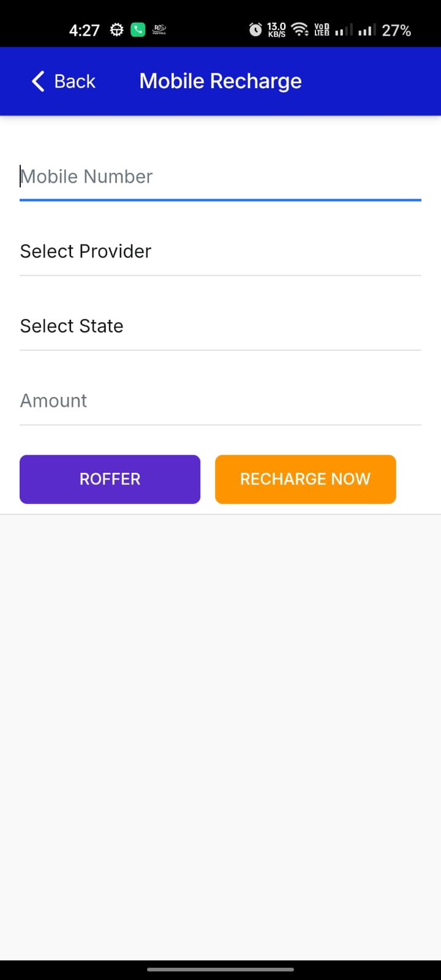Tap the Amount input field
The height and width of the screenshot is (980, 441).
tap(221, 401)
